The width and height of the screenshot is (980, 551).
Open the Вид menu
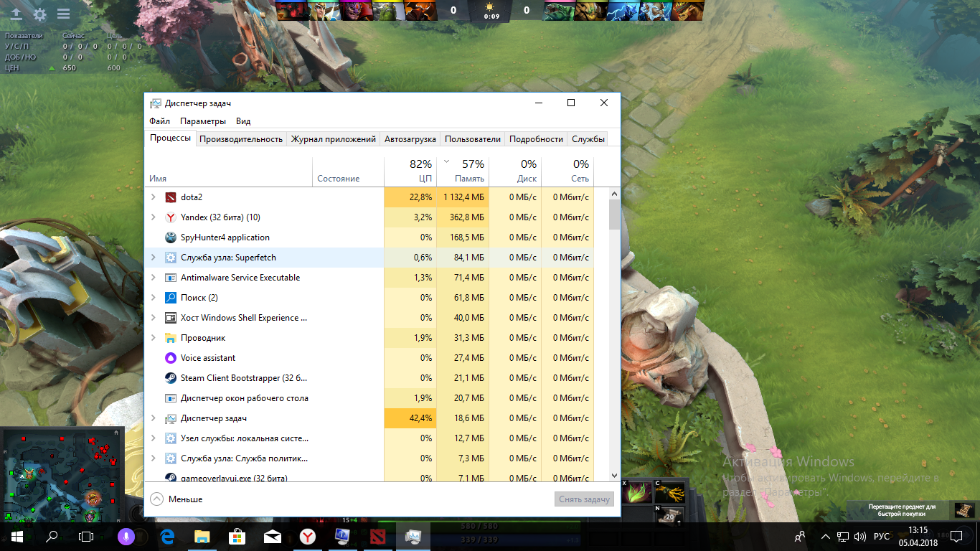pyautogui.click(x=243, y=121)
